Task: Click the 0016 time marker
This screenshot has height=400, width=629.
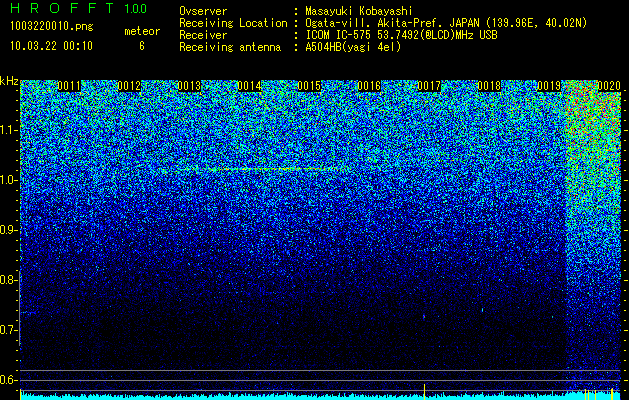Action: point(369,86)
